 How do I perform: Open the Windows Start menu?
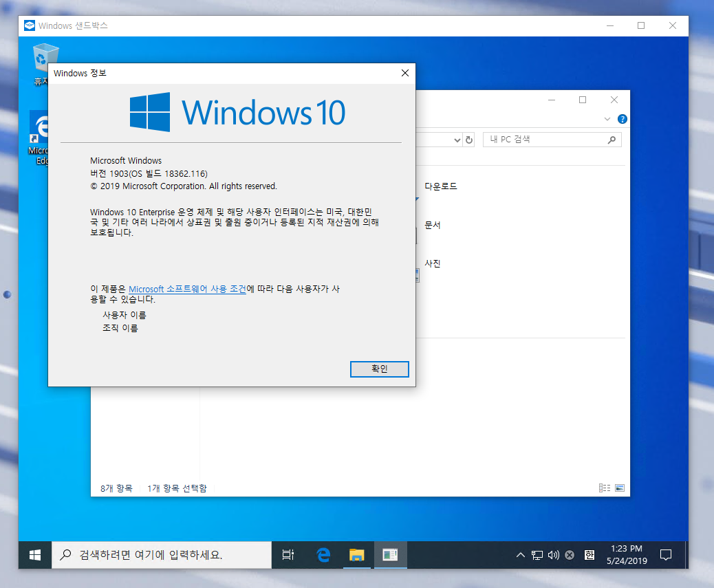pyautogui.click(x=35, y=555)
